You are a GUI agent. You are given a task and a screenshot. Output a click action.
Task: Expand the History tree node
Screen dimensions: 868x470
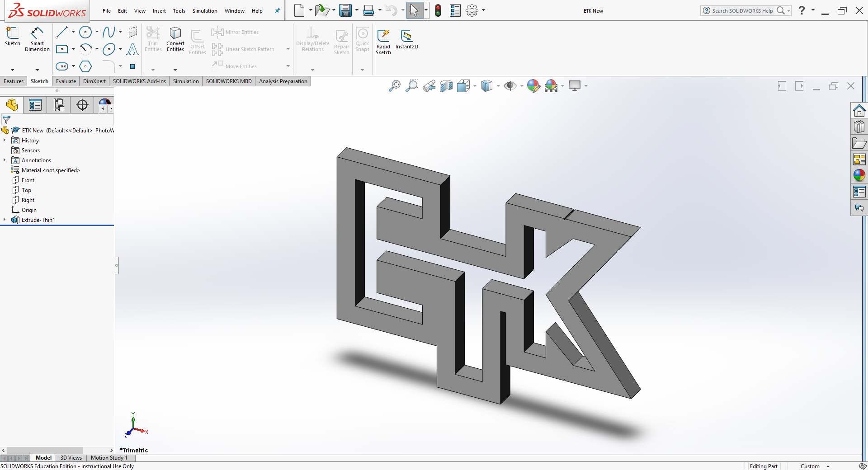click(5, 141)
